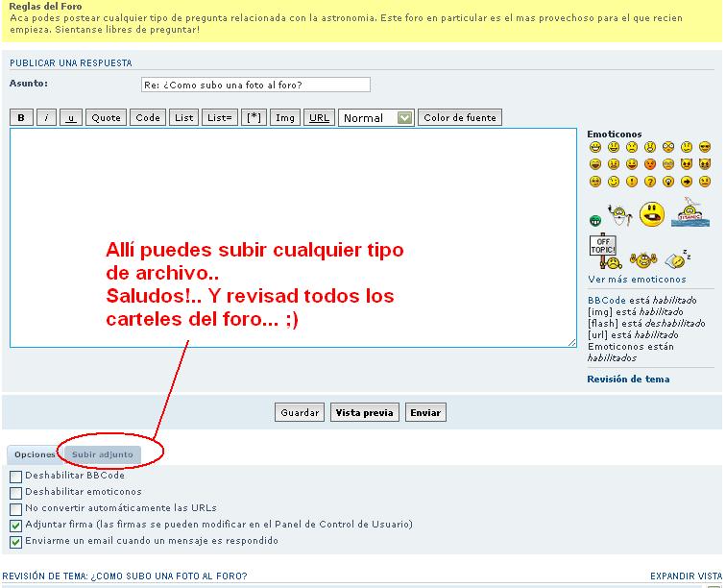The height and width of the screenshot is (588, 726).
Task: Insert the sleeping Zz emoticon
Action: [x=678, y=258]
